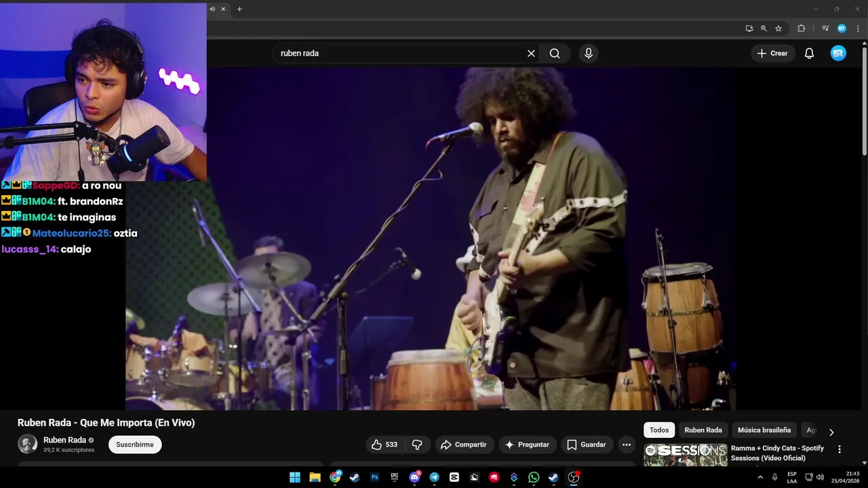Bookmark this page with the star icon

(778, 28)
